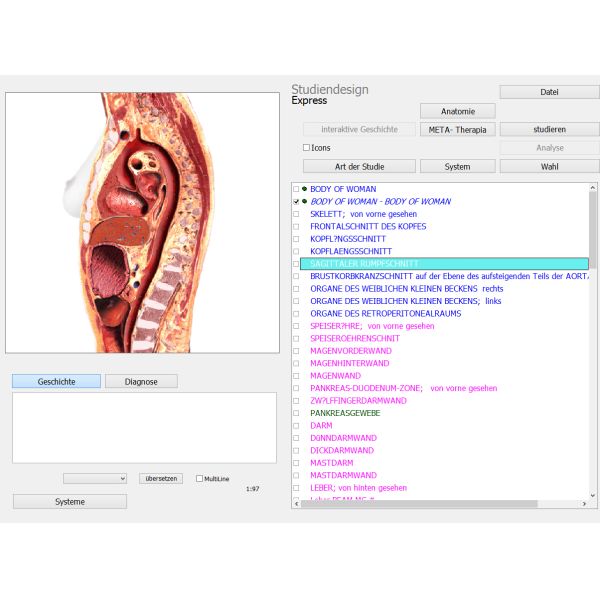Image resolution: width=600 pixels, height=600 pixels.
Task: Tick the checkbox next to SKELETT
Action: click(x=295, y=214)
